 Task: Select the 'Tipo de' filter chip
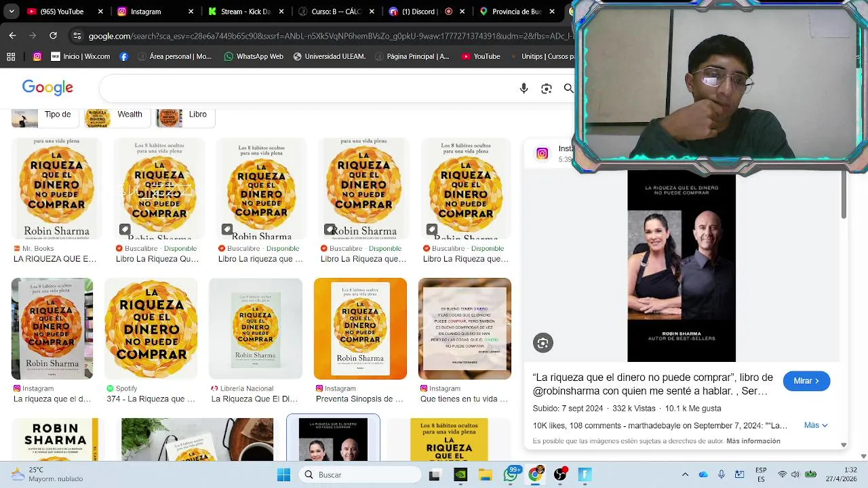click(44, 117)
